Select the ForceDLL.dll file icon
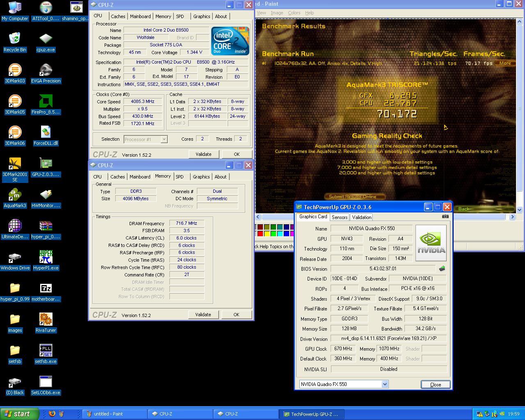Image resolution: width=525 pixels, height=420 pixels. tap(46, 136)
